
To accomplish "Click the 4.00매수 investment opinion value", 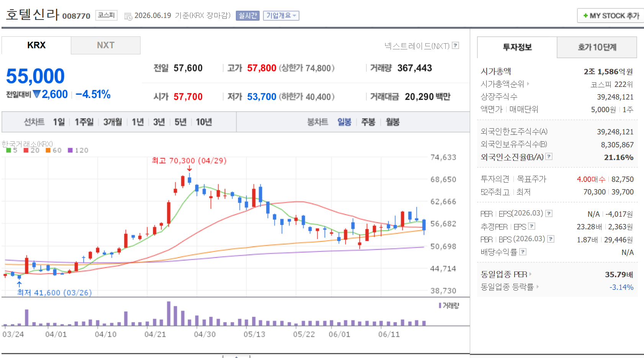I will [x=591, y=179].
